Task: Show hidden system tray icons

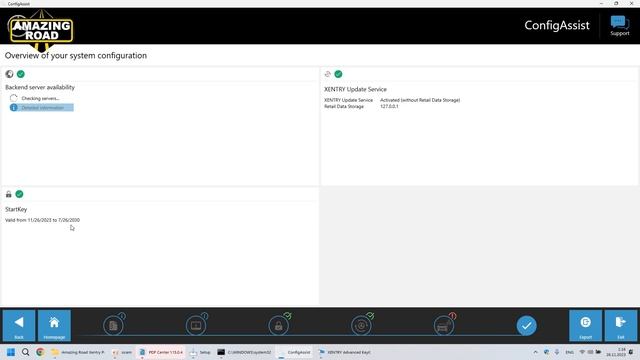Action: tap(536, 352)
